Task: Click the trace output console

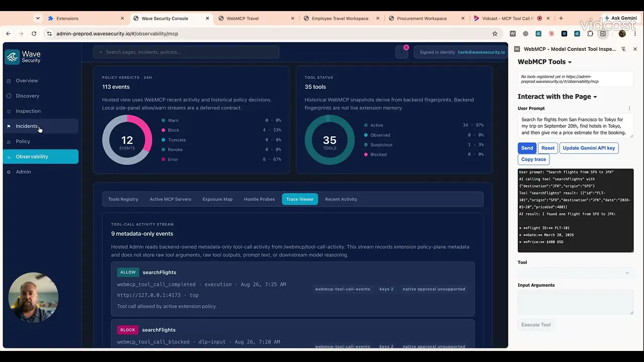Action: 576,211
